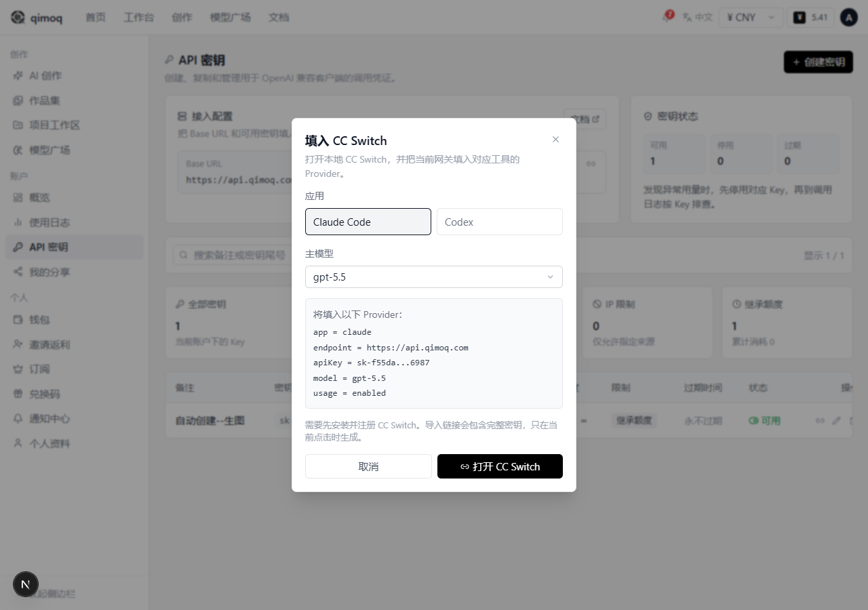Click the link icon in the 自动创建--生图 row
868x610 pixels.
point(820,421)
